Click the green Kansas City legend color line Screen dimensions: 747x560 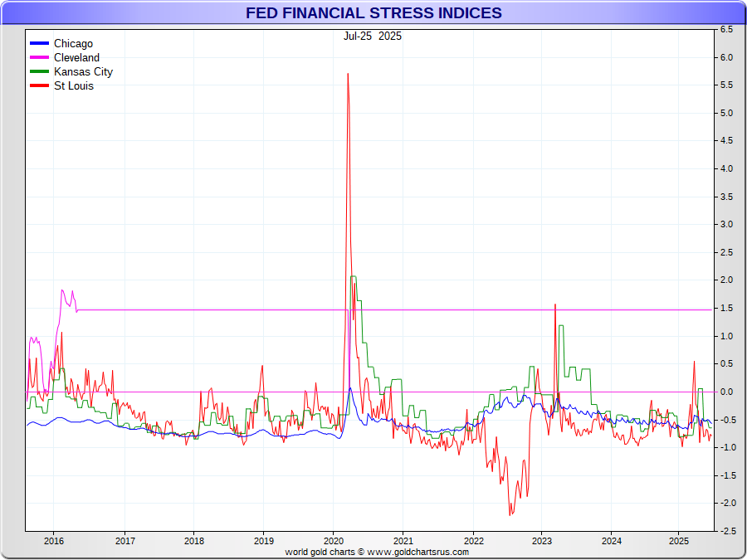click(x=39, y=71)
